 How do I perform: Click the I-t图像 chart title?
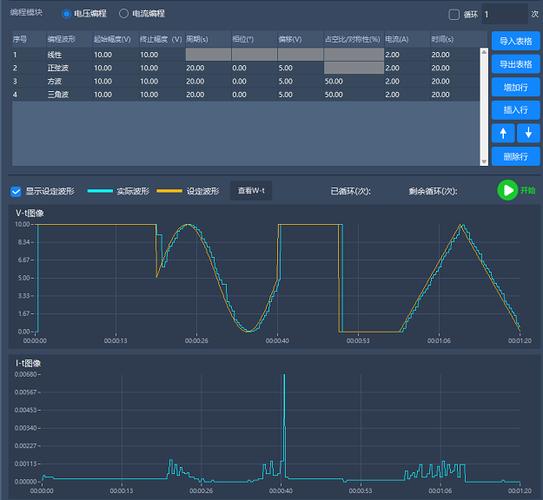pyautogui.click(x=28, y=363)
